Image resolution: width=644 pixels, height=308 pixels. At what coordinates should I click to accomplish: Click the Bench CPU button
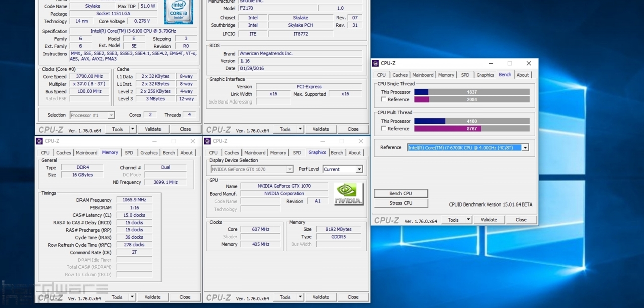coord(401,193)
